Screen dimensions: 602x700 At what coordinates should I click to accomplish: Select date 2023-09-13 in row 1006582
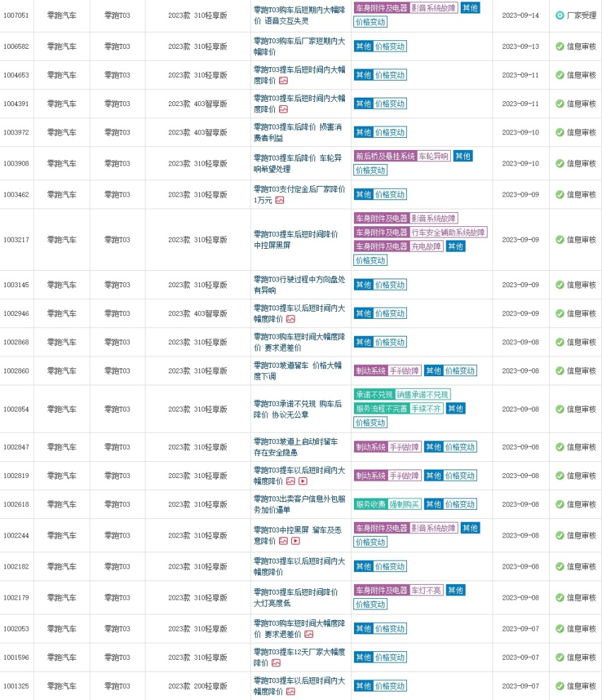[520, 47]
